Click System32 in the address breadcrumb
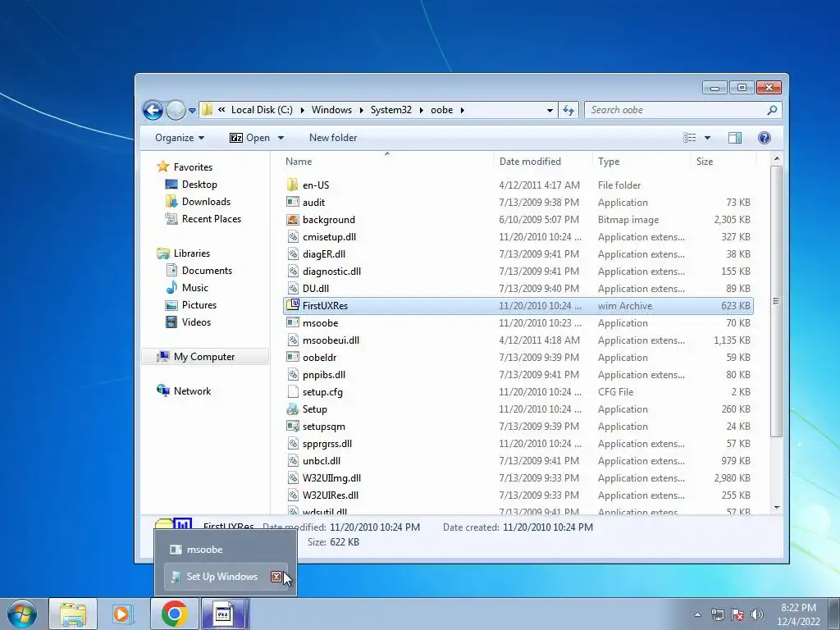Screen dimensions: 840x630 click(391, 110)
